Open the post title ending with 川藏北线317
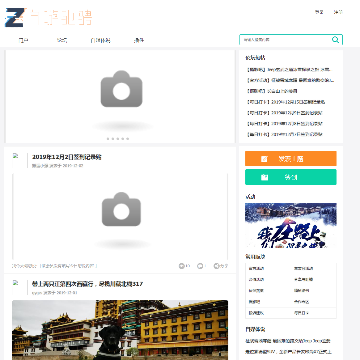Screen dimensions: 360x360 pos(87,284)
